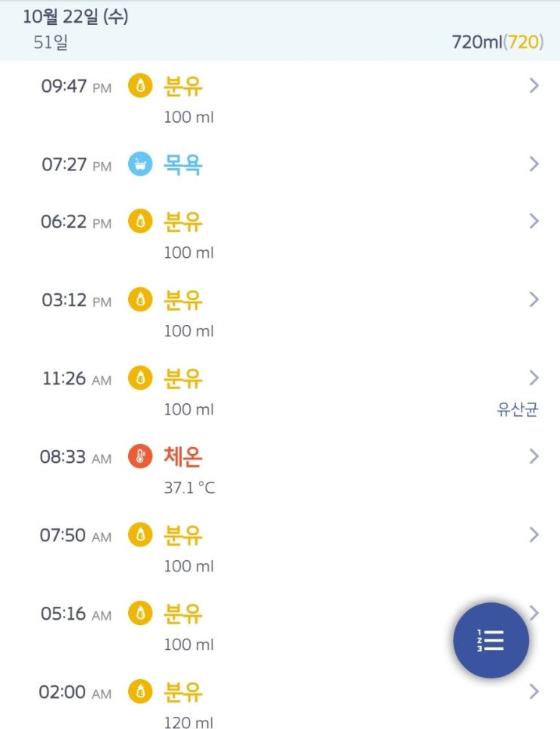Open the 05:16 AM 분유 feeding entry
Image resolution: width=560 pixels, height=729 pixels.
pos(183,614)
